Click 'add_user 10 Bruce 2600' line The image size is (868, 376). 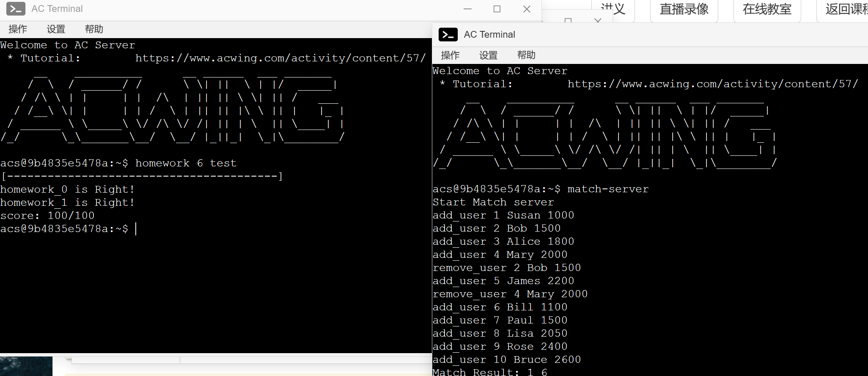(506, 359)
